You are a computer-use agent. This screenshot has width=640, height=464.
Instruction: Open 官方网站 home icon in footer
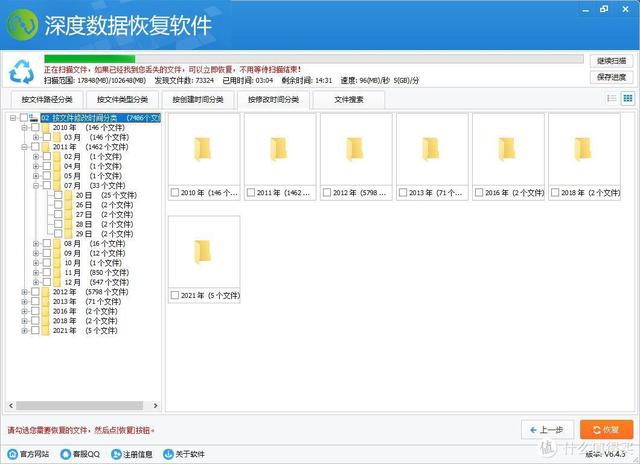point(13,454)
